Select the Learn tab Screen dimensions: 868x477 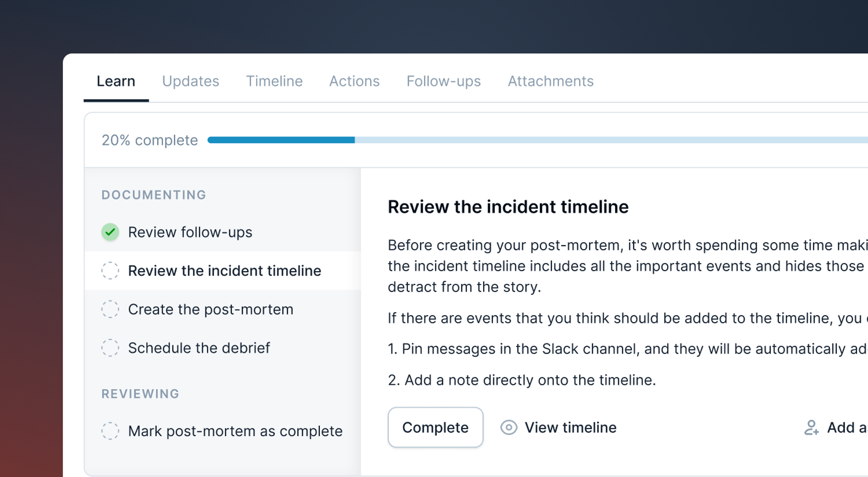(x=116, y=81)
